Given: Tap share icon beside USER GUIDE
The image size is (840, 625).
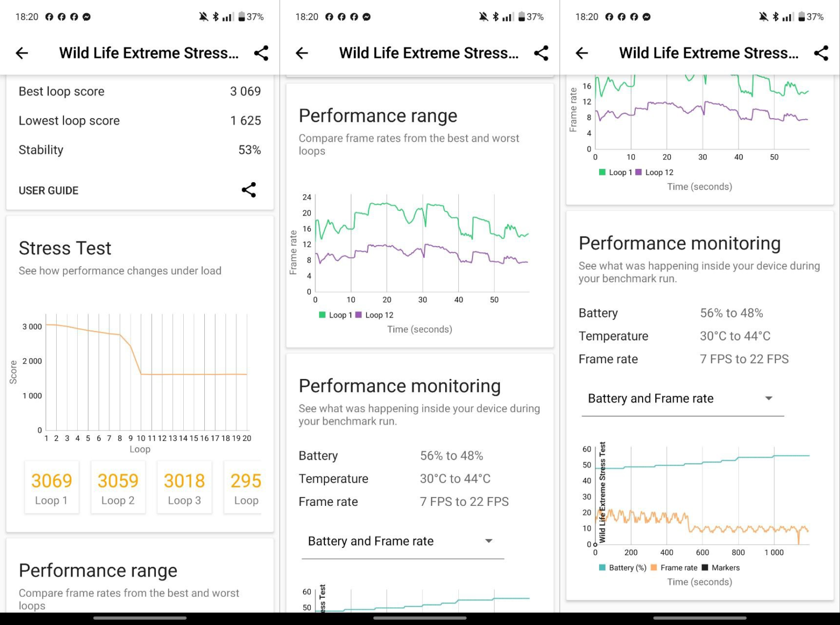Looking at the screenshot, I should pos(249,190).
